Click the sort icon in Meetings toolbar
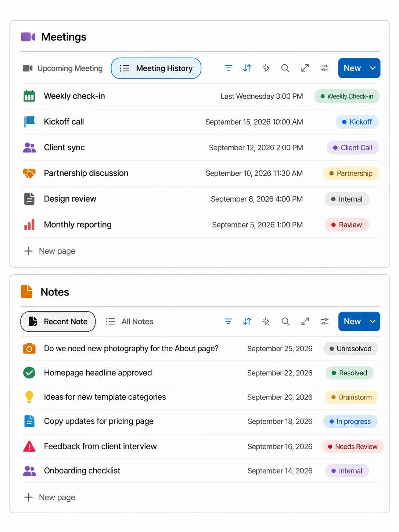 tap(247, 68)
